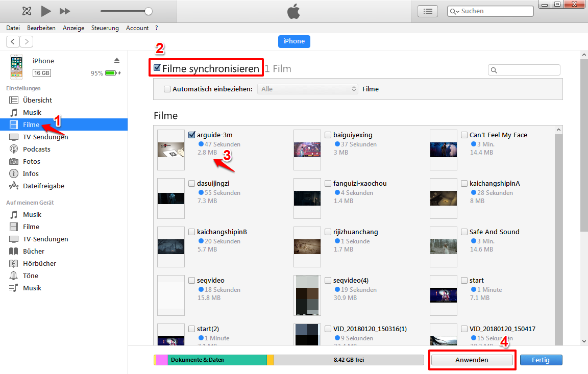Open Fotos in the sidebar
Viewport: 588px width, 374px height.
[31, 161]
